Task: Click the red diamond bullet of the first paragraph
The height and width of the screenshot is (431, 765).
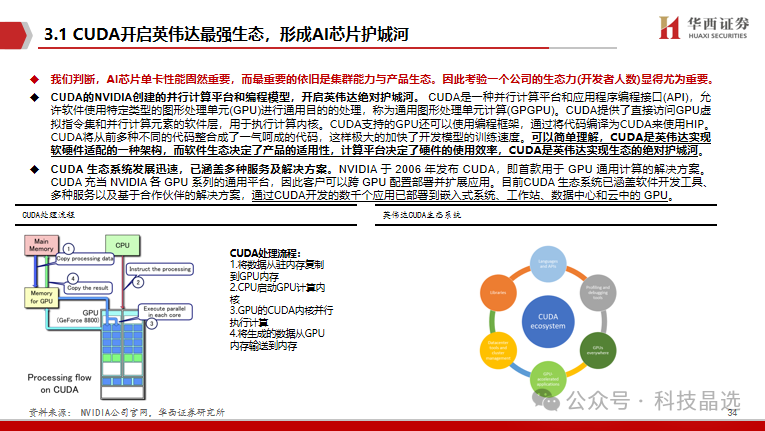Action: [34, 80]
